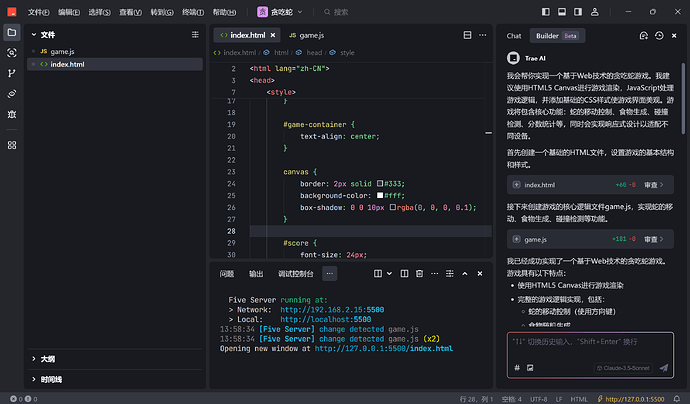Change the Claude-3.5-Sonnet model selector
The image size is (690, 404).
coord(624,368)
